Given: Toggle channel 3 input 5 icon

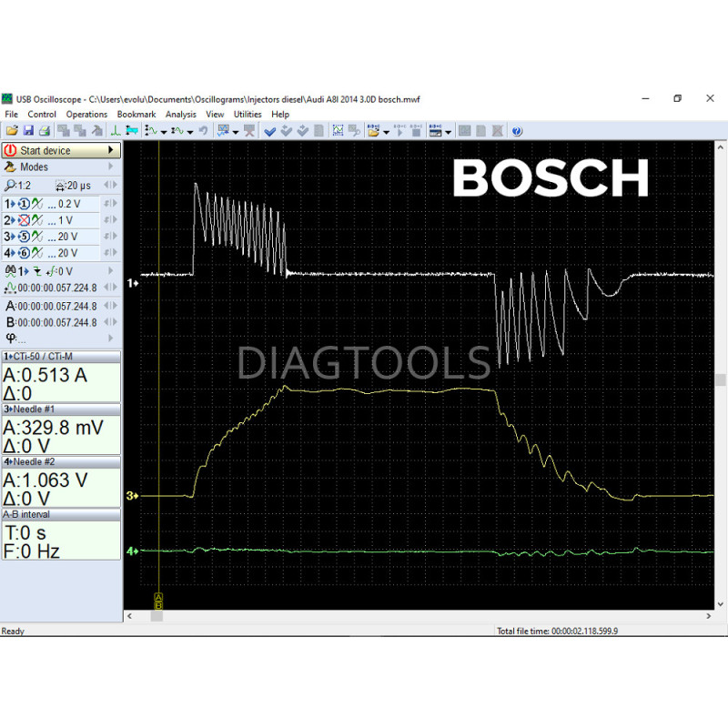Looking at the screenshot, I should click(x=25, y=237).
